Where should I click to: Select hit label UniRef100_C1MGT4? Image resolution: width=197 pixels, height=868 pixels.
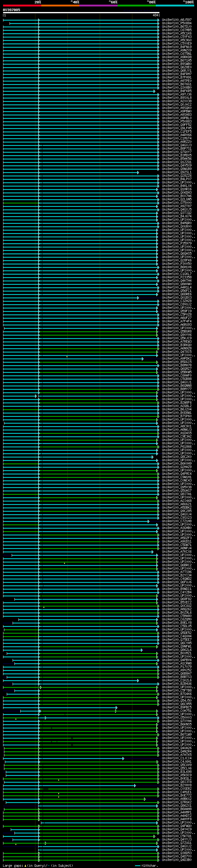177,139
